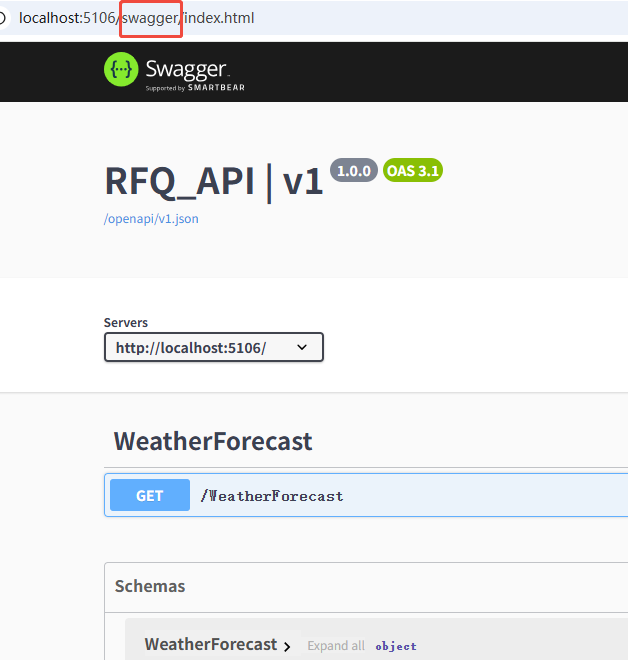Click the browser address bar URL
The width and height of the screenshot is (628, 660).
(136, 18)
